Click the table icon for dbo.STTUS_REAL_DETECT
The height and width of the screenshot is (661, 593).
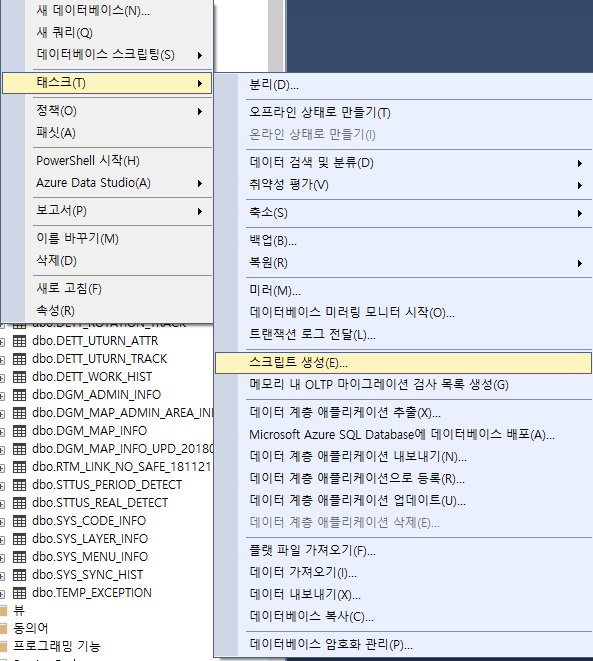coord(19,503)
